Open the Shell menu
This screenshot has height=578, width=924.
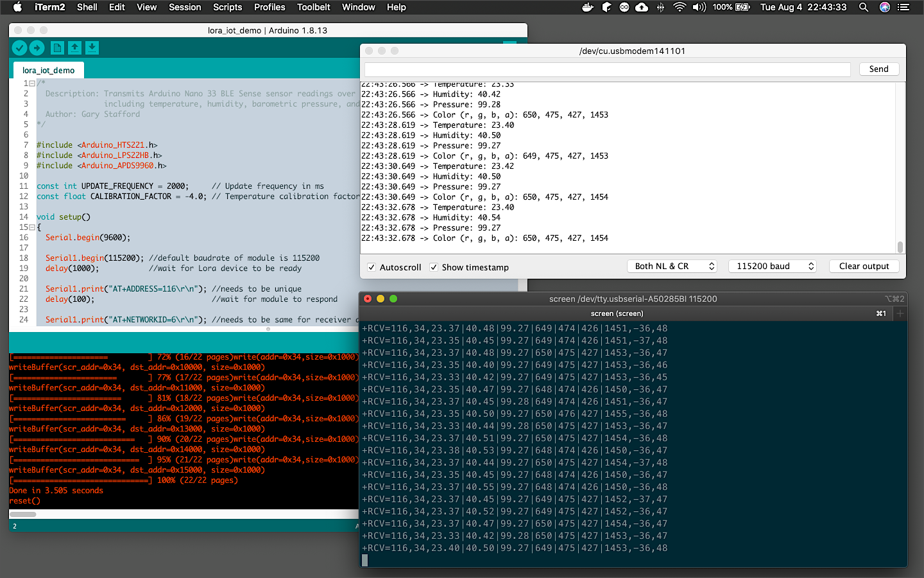click(87, 7)
